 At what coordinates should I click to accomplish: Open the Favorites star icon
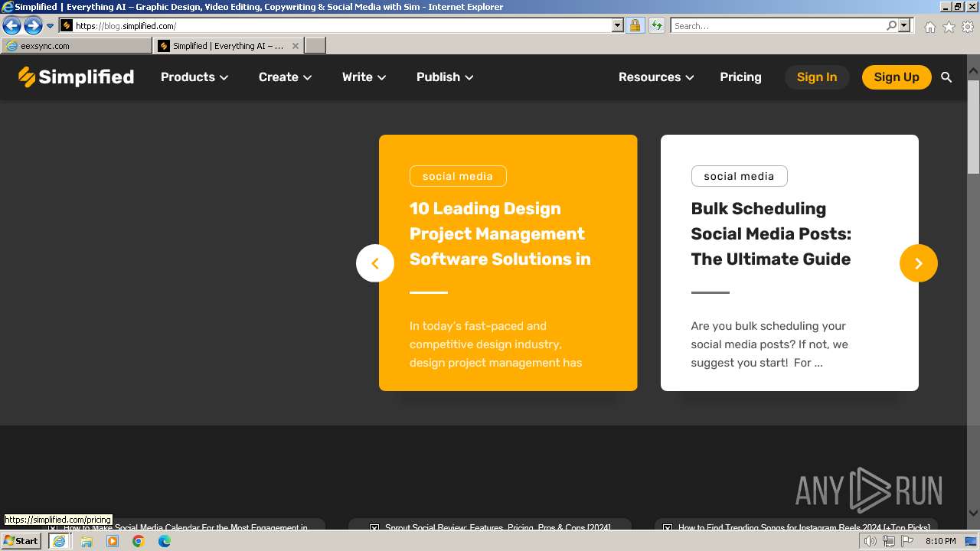[949, 27]
